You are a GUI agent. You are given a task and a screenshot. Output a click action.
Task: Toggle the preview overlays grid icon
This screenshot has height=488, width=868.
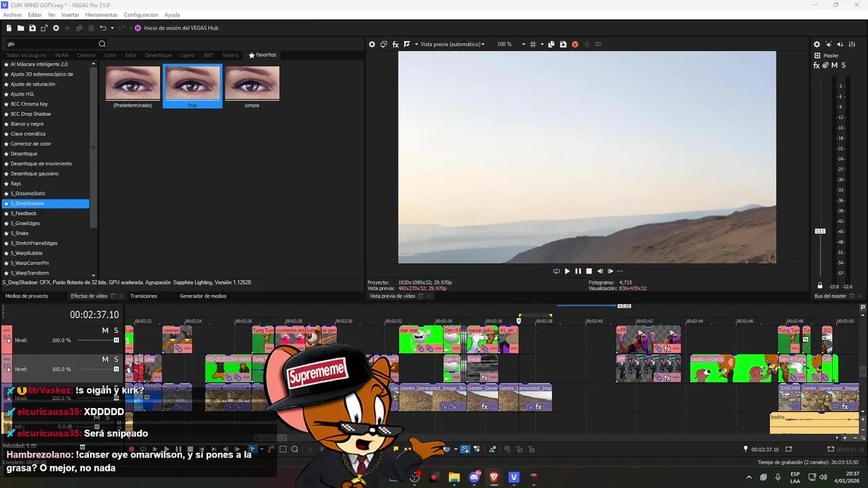(x=533, y=44)
